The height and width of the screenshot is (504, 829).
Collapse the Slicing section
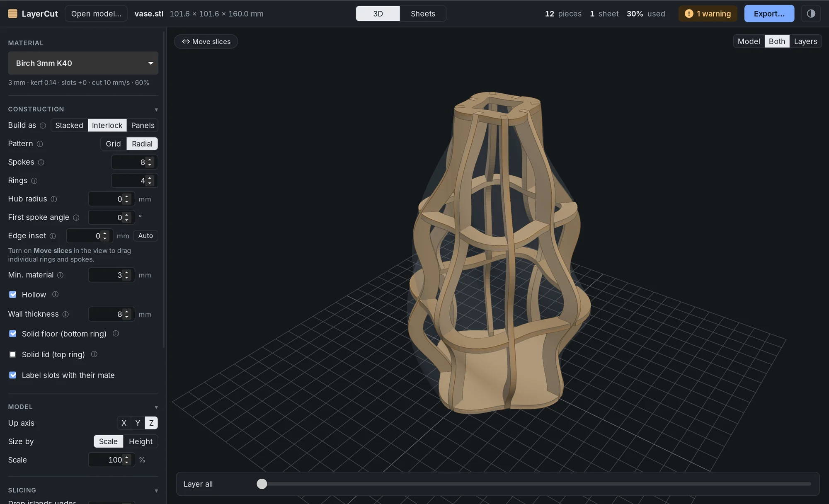click(x=156, y=491)
